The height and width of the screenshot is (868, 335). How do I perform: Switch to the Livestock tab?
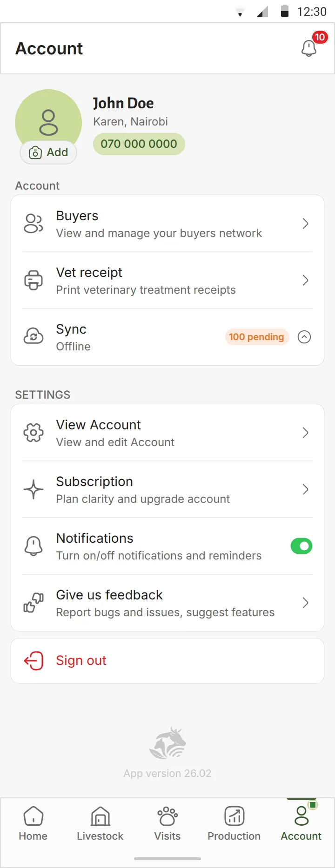click(x=100, y=824)
